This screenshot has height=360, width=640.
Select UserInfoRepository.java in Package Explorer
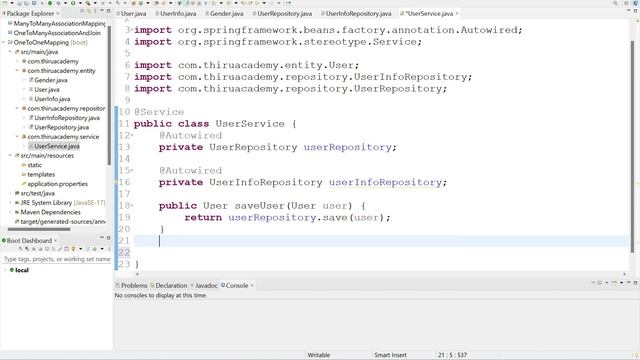pos(67,118)
